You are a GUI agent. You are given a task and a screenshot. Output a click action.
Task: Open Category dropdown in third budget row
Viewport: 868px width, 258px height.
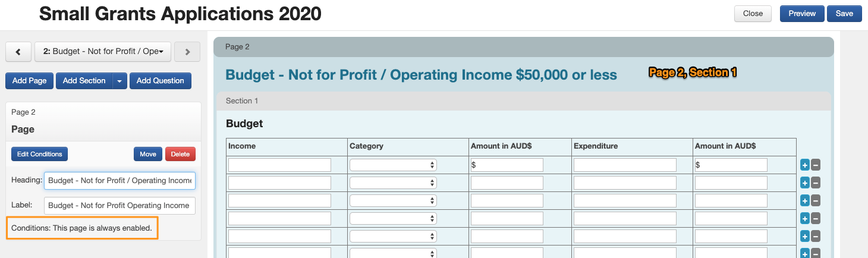click(x=393, y=200)
